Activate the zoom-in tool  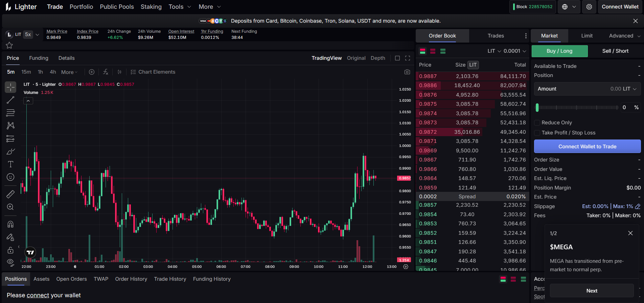(10, 207)
